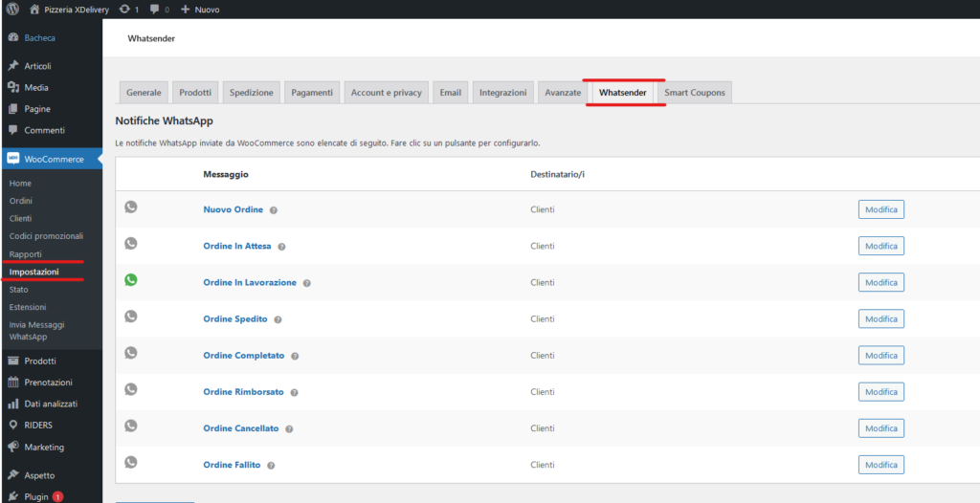Click Modifica for Ordine In Lavorazione

(x=881, y=282)
